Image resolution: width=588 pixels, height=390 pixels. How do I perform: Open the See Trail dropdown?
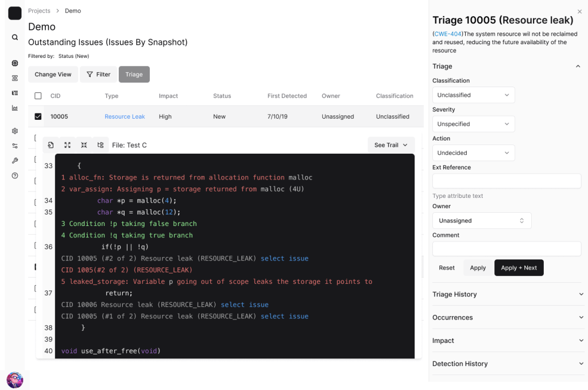[390, 145]
